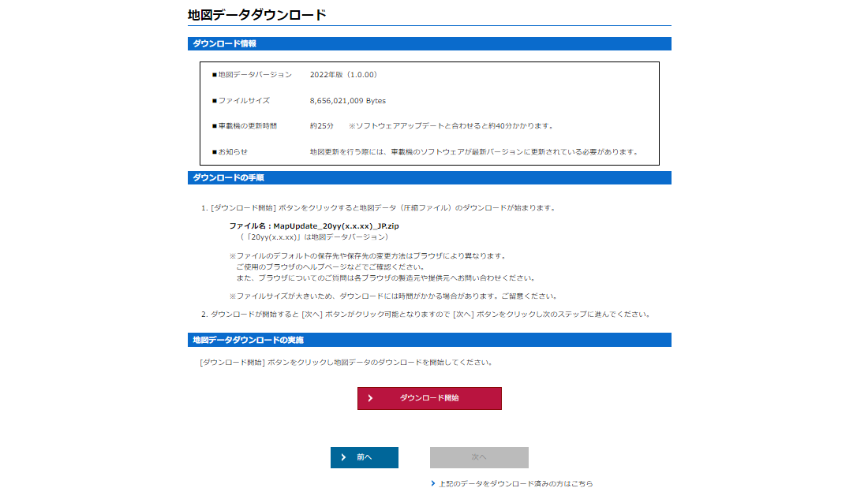Click the 車載機の更新時間 label

pyautogui.click(x=248, y=126)
